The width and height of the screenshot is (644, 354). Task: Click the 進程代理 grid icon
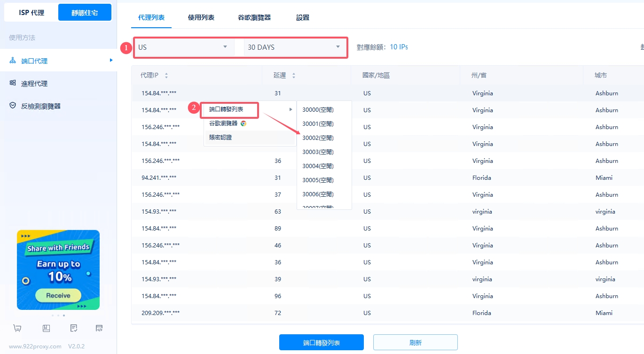pos(13,83)
